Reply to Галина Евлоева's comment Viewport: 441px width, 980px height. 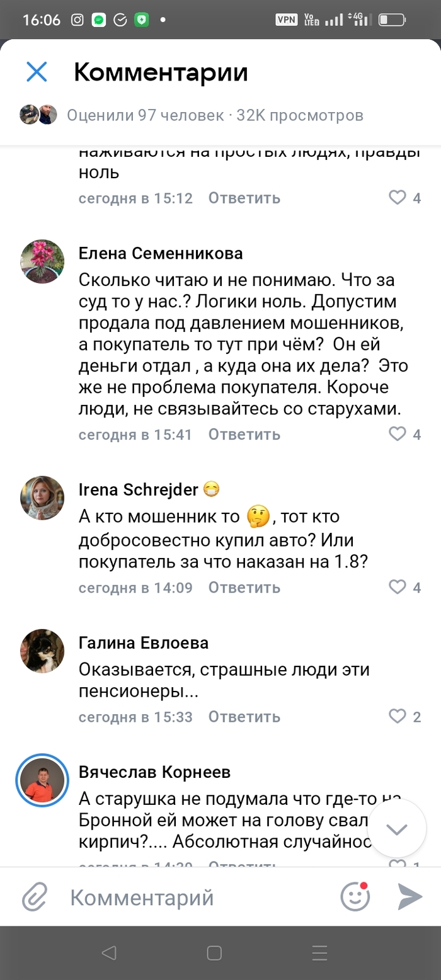tap(244, 716)
